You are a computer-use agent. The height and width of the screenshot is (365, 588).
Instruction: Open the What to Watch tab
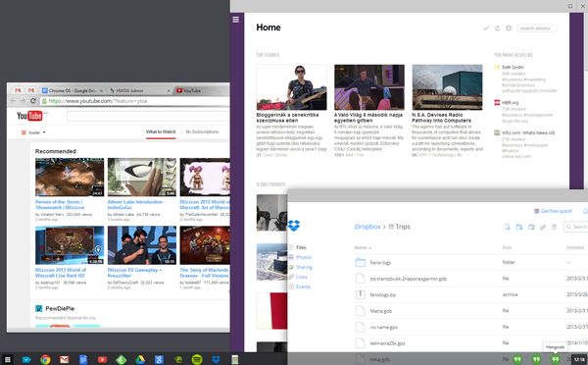161,131
